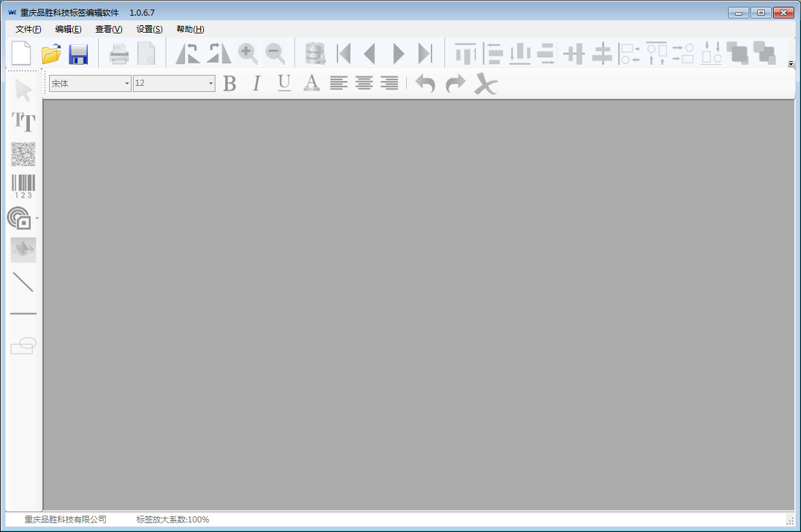Align selected objects to bottom
Viewport: 801px width, 532px height.
[x=520, y=54]
